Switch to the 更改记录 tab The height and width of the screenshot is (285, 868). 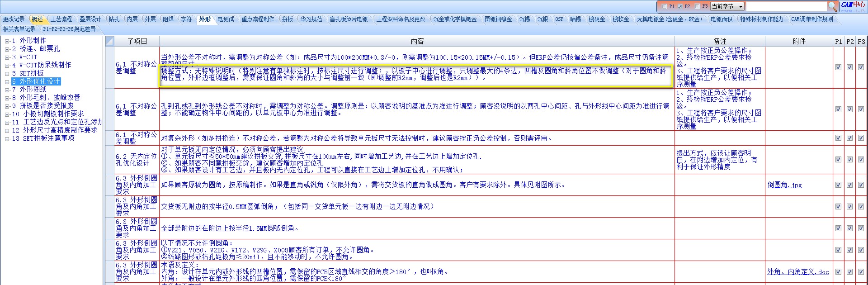[14, 19]
